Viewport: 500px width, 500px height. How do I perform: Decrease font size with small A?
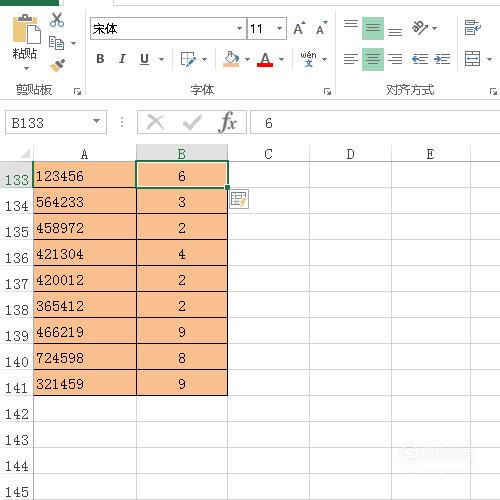(322, 29)
